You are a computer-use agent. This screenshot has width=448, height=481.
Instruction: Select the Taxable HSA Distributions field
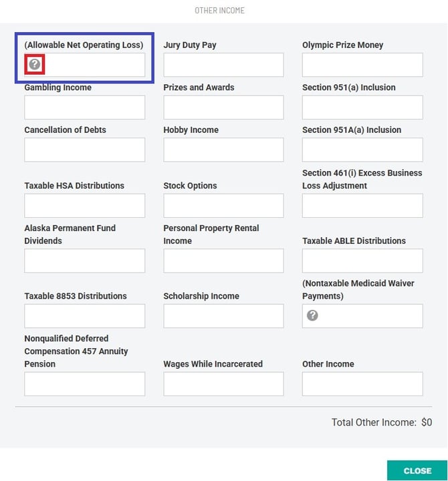pos(84,206)
